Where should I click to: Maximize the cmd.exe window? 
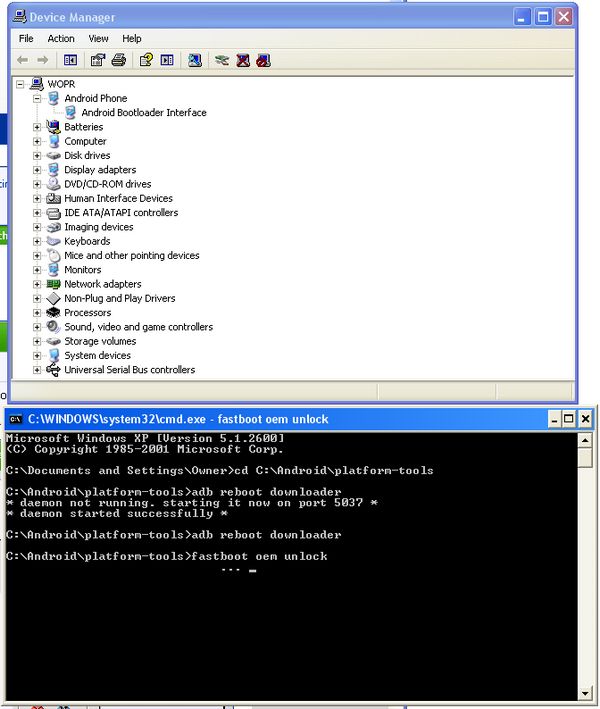569,419
